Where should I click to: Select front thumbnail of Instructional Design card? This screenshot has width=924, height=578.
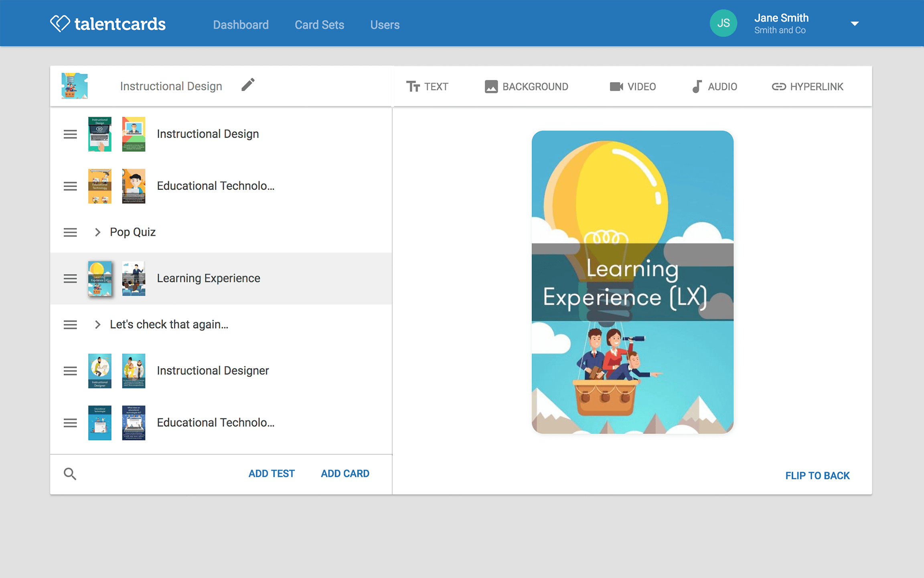click(x=100, y=134)
